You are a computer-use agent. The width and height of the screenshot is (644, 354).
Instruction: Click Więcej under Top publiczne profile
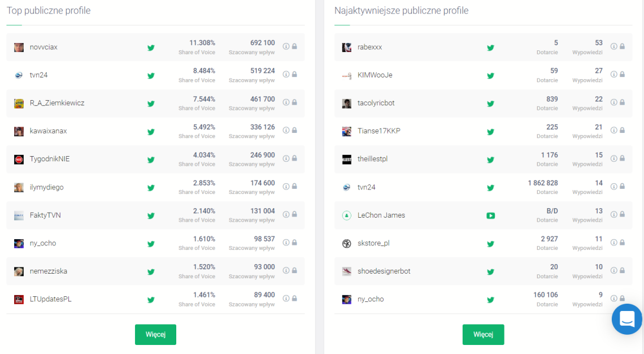coord(156,334)
